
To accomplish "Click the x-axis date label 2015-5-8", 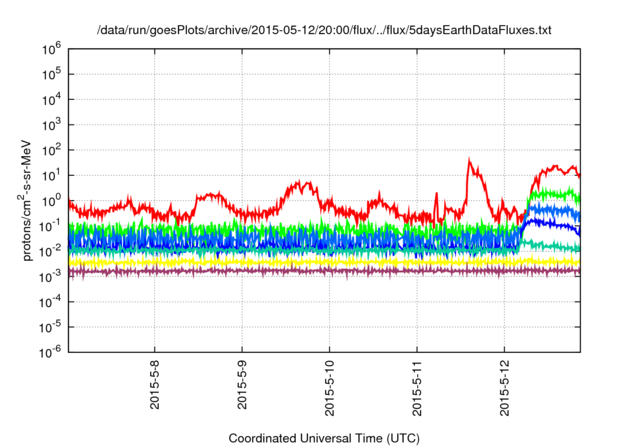I will 155,385.
